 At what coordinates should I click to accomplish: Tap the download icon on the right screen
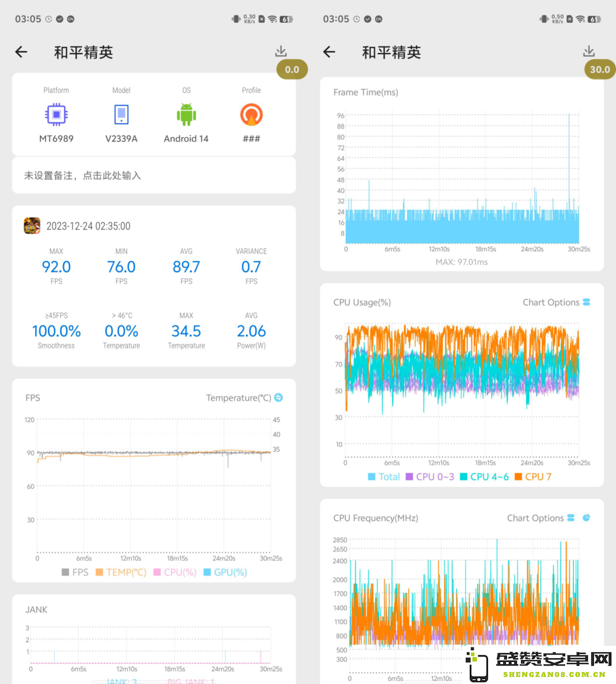[589, 51]
